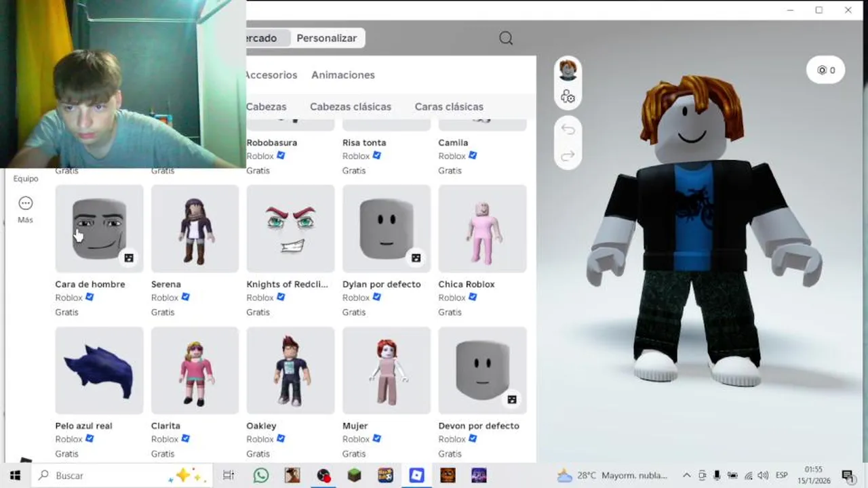Screen dimensions: 868x488
Task: Click the Roblox creator link under Robobasura
Action: click(x=260, y=156)
